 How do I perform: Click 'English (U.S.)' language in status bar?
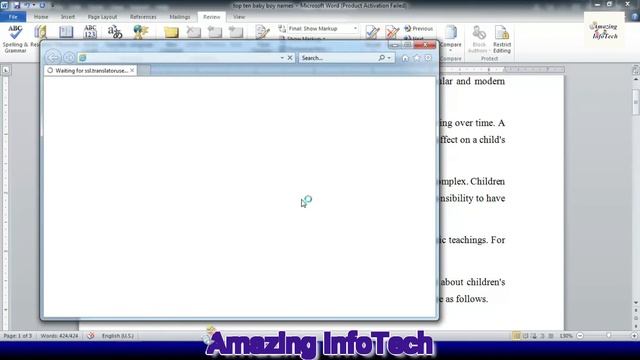point(118,336)
